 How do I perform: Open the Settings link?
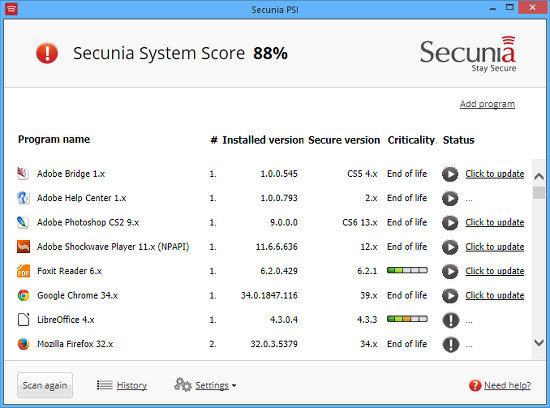pos(212,386)
